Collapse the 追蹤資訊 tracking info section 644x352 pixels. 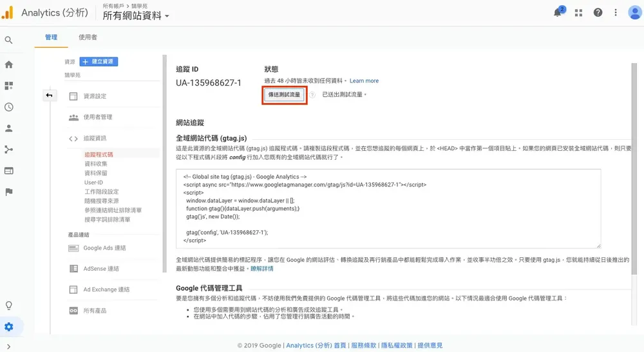coord(95,139)
